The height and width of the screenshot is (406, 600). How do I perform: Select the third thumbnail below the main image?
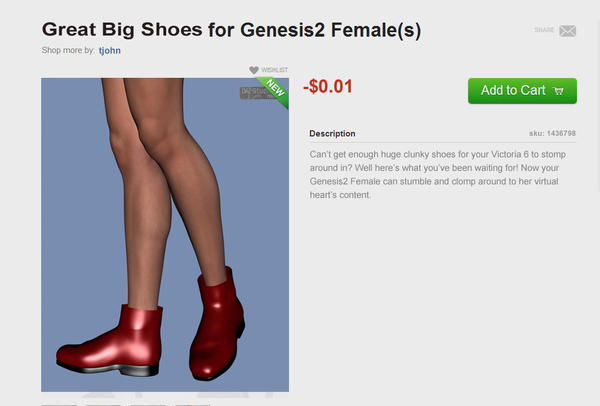coord(148,405)
